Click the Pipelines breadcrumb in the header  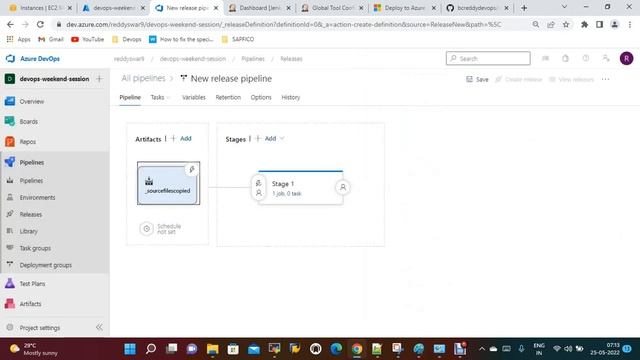[253, 59]
